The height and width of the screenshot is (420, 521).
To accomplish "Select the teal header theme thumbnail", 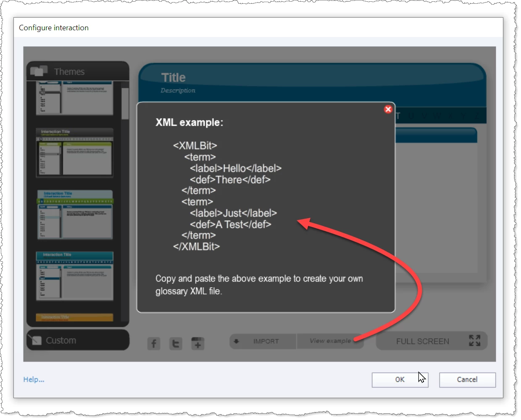I will (75, 276).
